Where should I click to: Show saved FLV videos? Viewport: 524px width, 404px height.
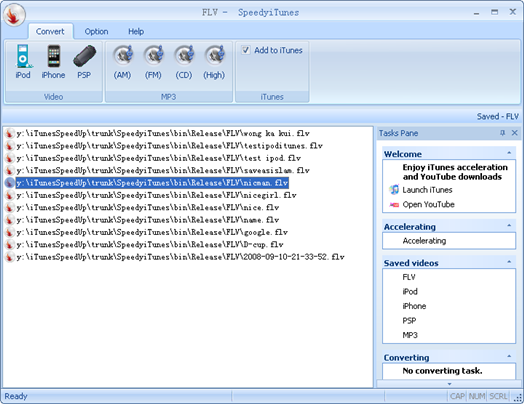pyautogui.click(x=409, y=277)
